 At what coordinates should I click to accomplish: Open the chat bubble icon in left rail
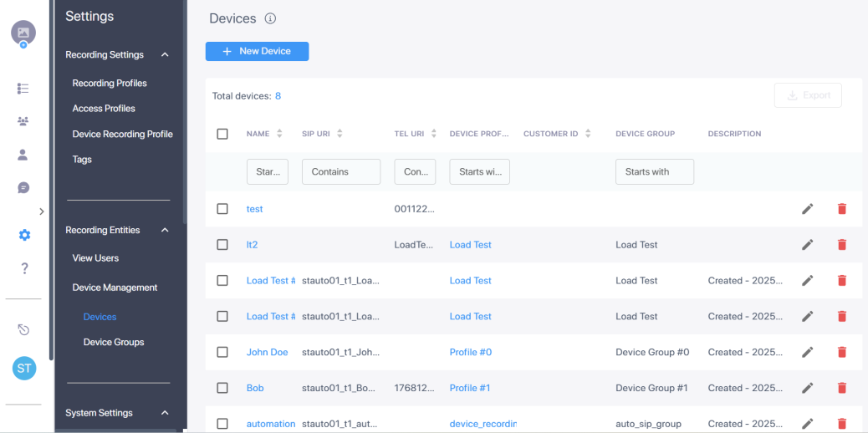click(x=23, y=188)
